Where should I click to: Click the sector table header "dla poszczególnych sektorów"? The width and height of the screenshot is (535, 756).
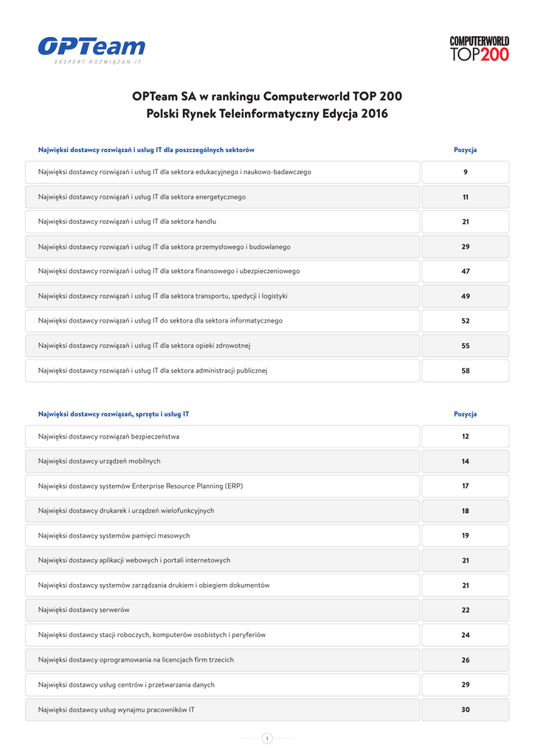[x=146, y=150]
